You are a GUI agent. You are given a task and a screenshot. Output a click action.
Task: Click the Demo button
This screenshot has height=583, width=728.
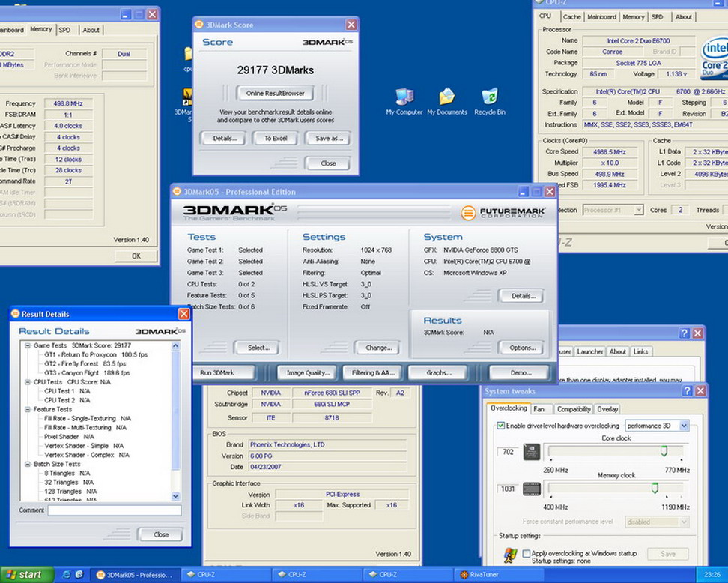coord(520,372)
